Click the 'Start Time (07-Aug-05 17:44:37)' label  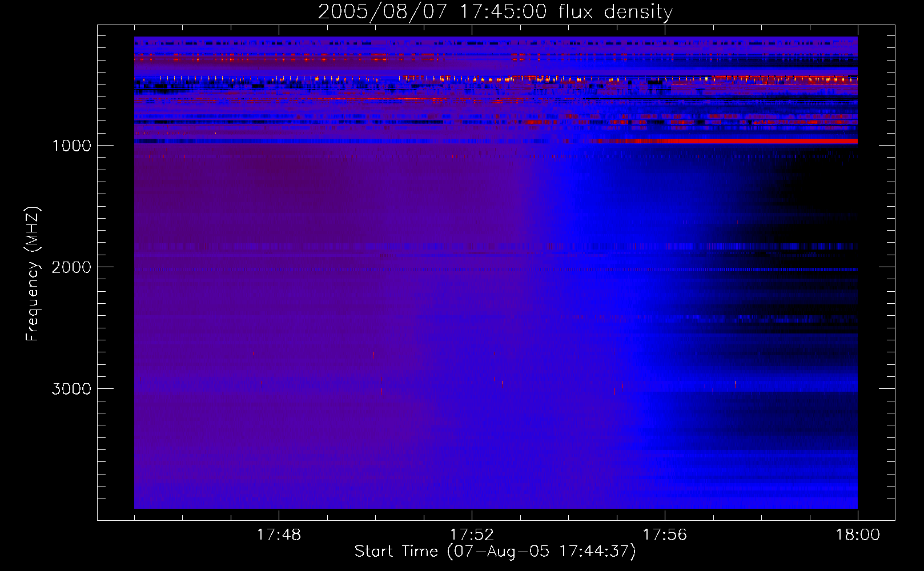[495, 552]
